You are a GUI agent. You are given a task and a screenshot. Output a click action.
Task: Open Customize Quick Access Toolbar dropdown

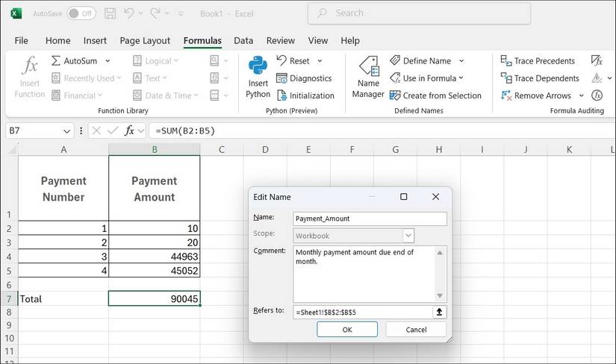point(181,13)
